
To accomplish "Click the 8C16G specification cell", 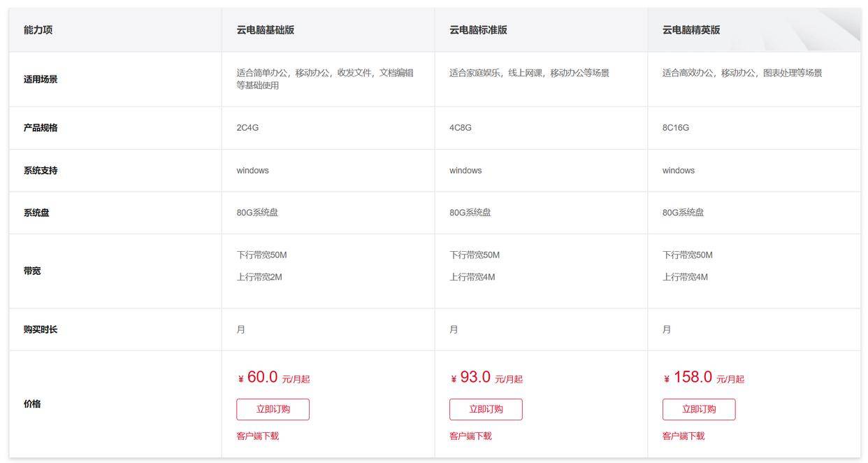I will point(675,127).
